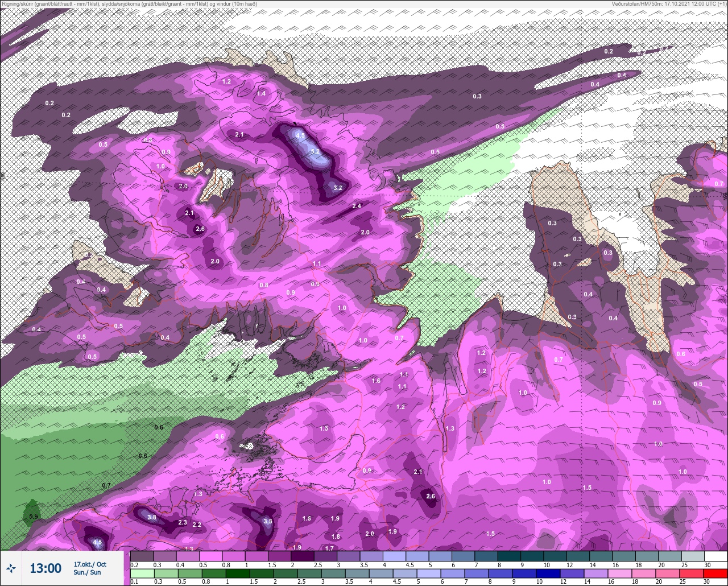The width and height of the screenshot is (728, 586).
Task: Select the 30 white swatch in the top legend row
Action: coord(715,556)
